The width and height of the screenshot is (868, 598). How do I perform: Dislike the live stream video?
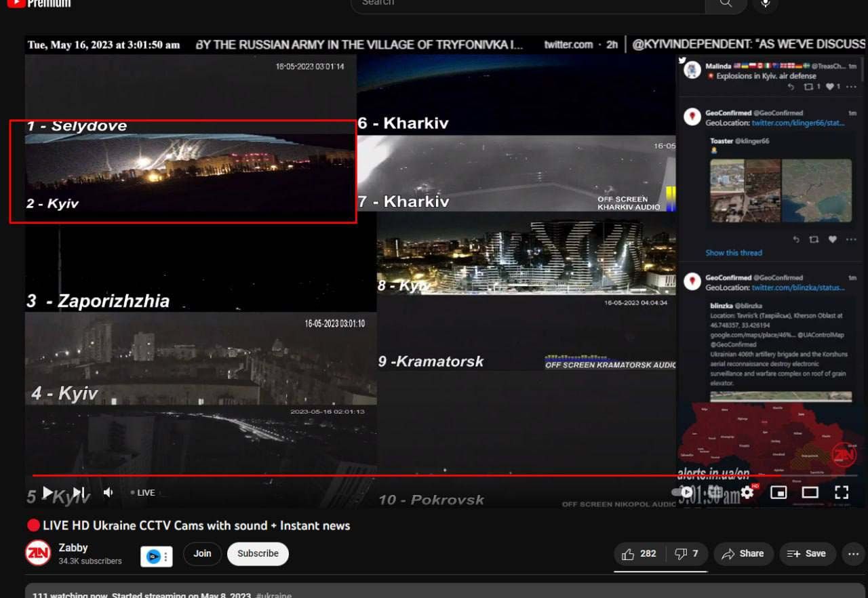(686, 554)
